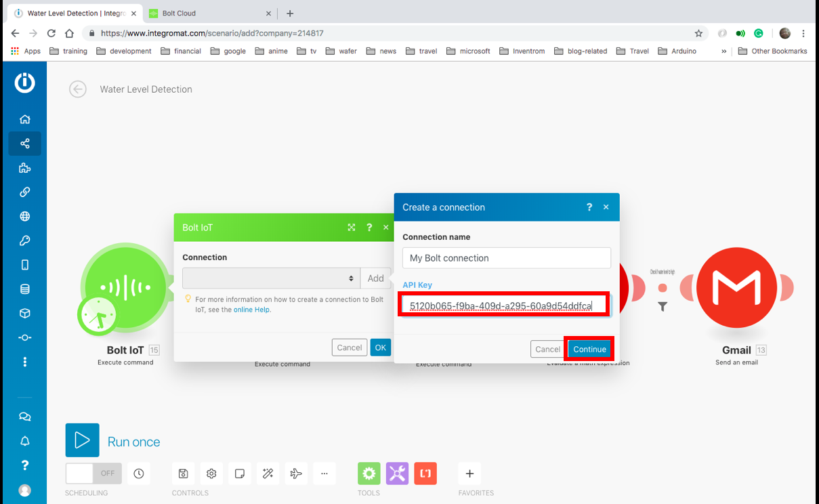The width and height of the screenshot is (819, 504).
Task: Click the Templates puzzle icon in sidebar
Action: pyautogui.click(x=25, y=168)
